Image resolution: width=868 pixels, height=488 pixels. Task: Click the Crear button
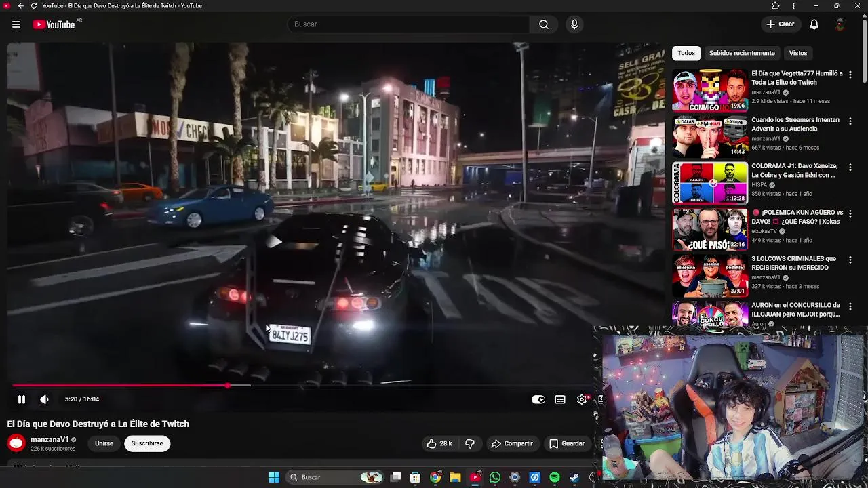[780, 24]
